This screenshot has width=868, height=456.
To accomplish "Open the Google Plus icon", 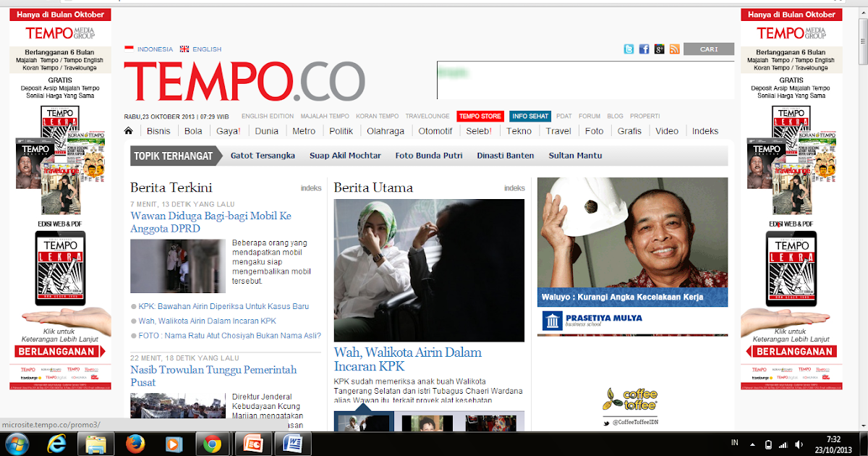I will [659, 49].
